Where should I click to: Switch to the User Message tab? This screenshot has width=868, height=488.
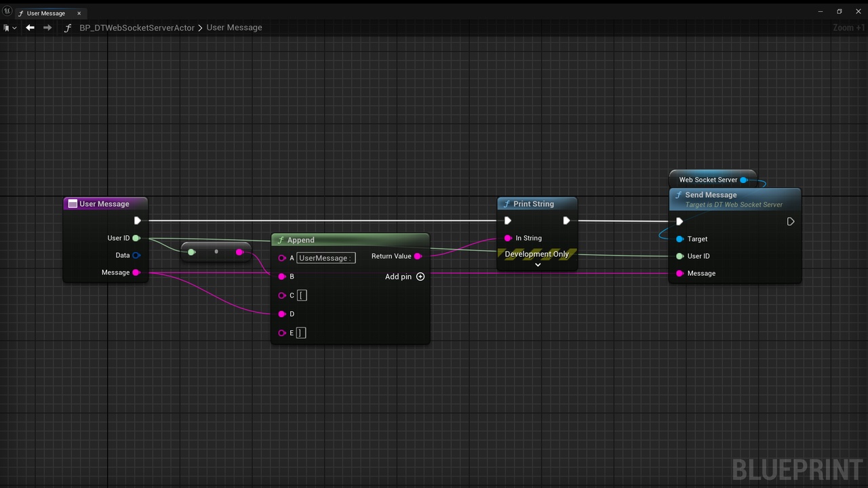coord(45,14)
